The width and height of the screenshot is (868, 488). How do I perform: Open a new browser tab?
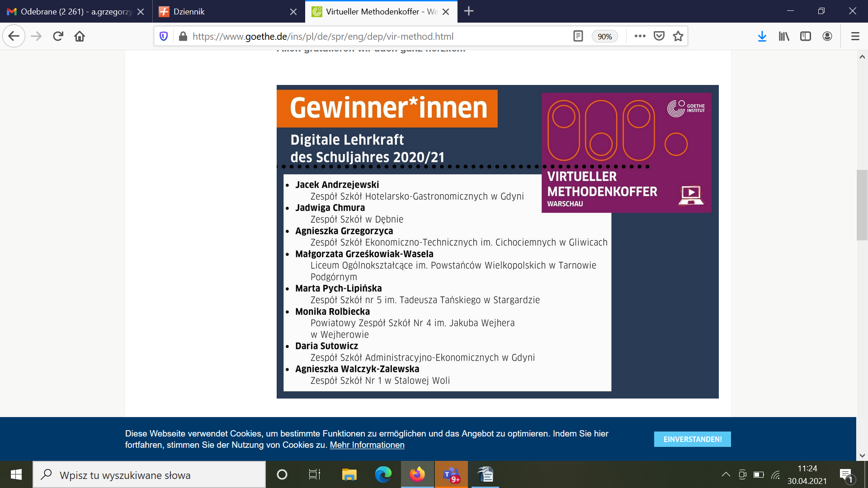[469, 11]
